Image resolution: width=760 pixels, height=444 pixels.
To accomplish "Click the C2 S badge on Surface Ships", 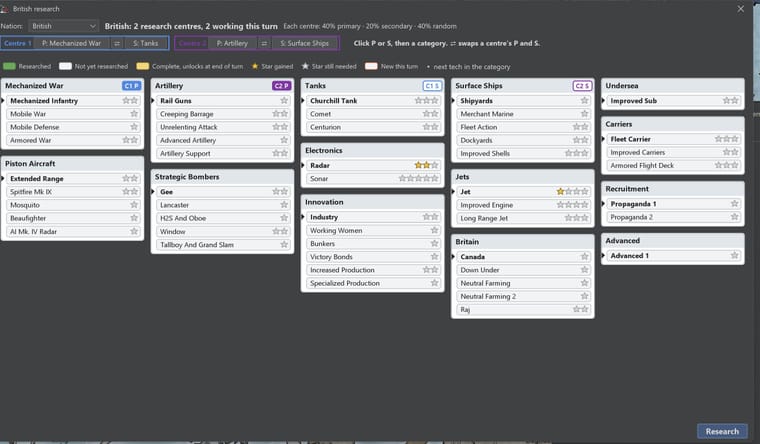I will tap(582, 86).
